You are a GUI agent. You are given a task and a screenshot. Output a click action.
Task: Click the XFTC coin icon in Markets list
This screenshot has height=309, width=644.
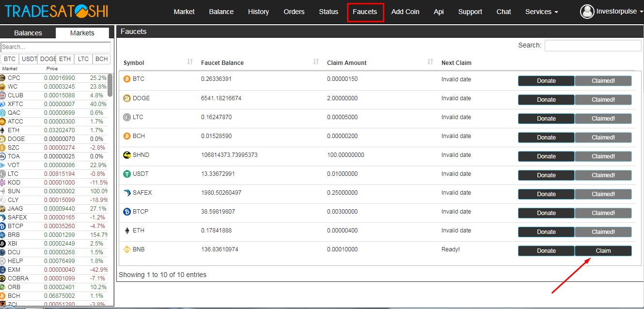(x=3, y=104)
